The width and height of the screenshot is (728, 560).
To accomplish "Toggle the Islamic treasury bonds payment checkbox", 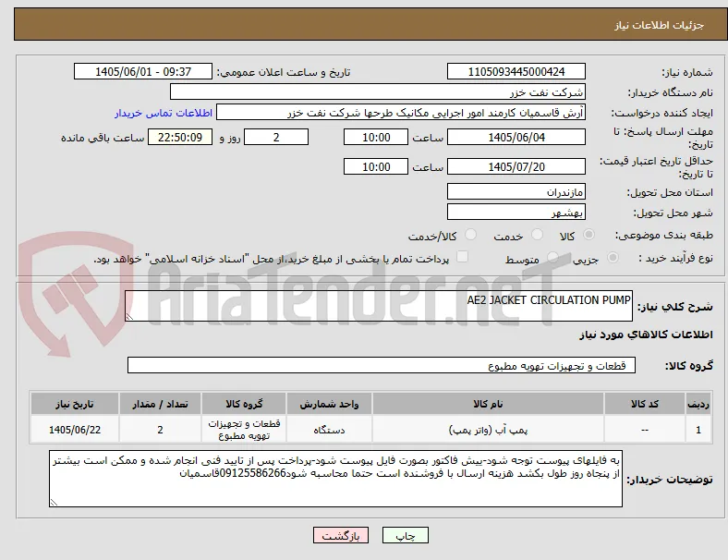I will pos(463,257).
